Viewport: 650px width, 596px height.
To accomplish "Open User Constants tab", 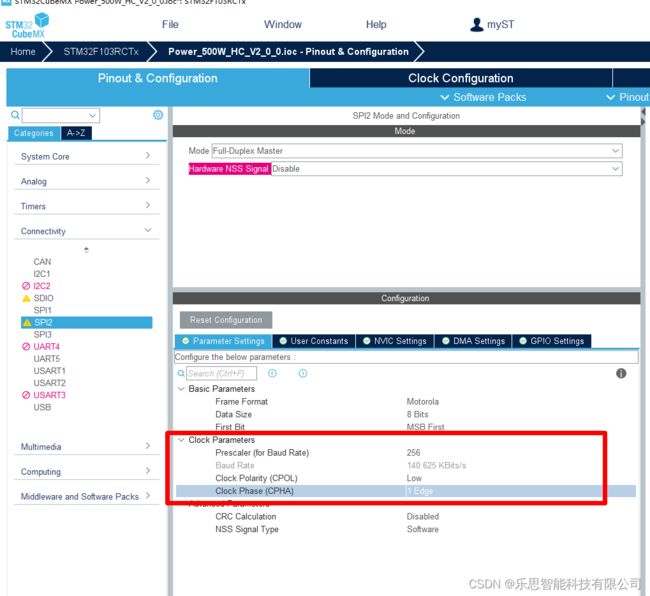I will point(314,341).
